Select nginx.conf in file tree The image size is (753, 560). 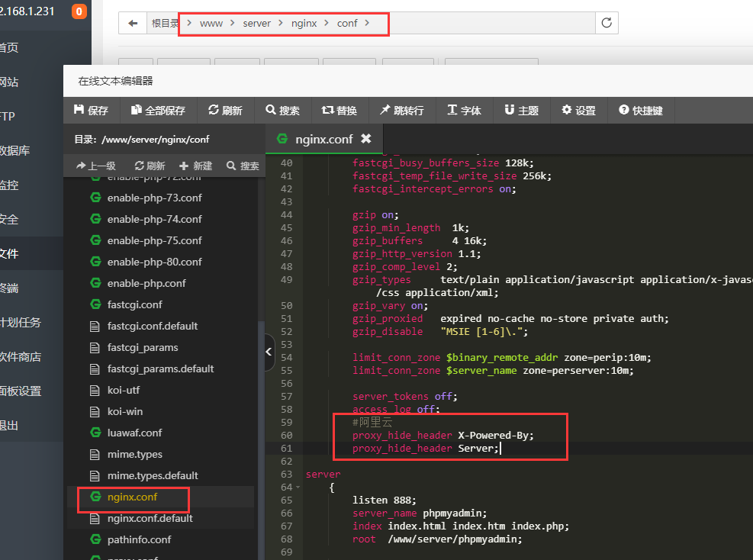tap(132, 497)
